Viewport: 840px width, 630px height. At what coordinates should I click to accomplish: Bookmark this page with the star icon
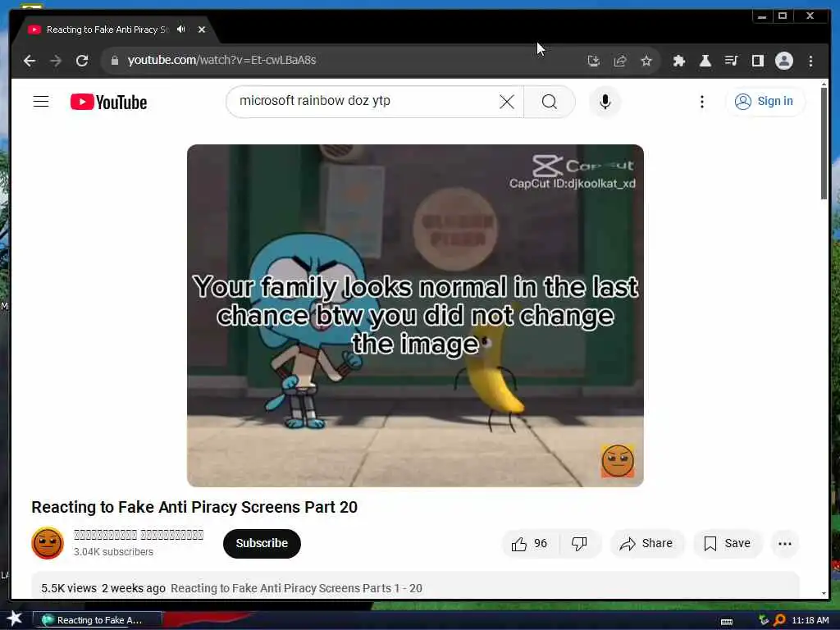(x=646, y=61)
